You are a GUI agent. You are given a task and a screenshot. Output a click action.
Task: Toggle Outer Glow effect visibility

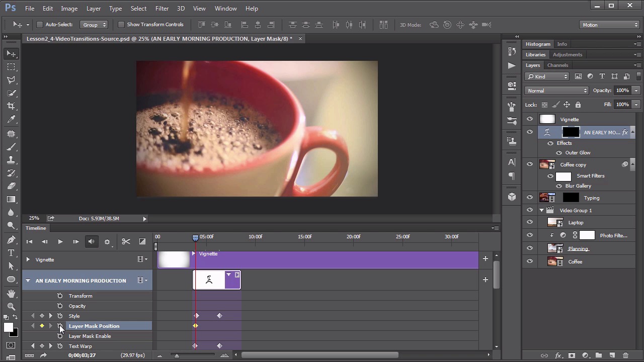(x=559, y=153)
